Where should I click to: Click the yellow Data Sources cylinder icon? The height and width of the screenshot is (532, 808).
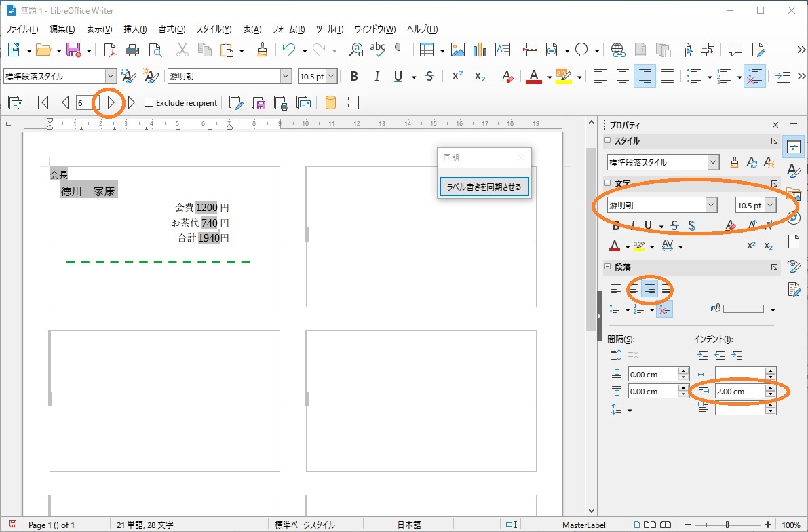click(331, 102)
